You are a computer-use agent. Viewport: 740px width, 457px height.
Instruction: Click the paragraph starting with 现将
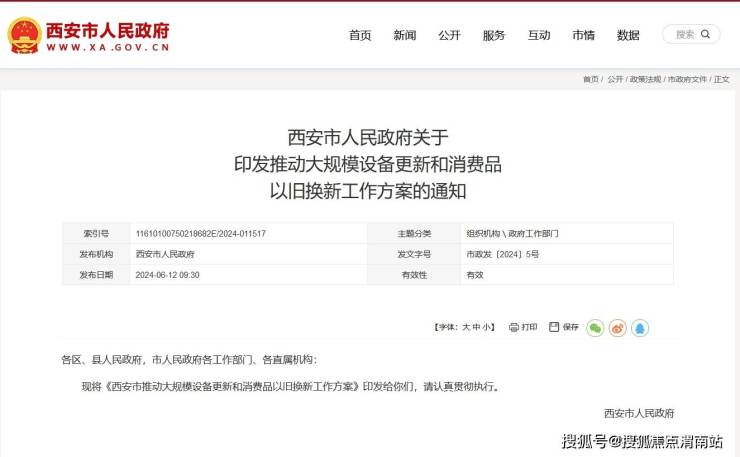[x=291, y=387]
